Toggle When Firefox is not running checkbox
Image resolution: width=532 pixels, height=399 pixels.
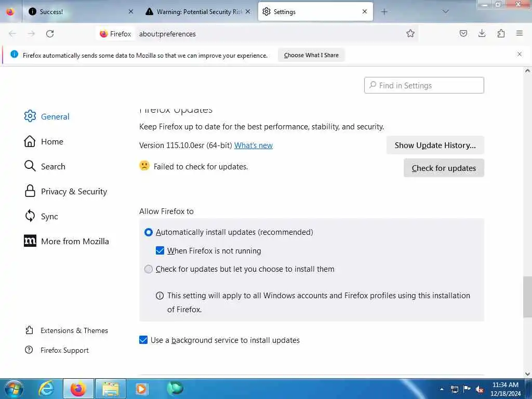[160, 251]
